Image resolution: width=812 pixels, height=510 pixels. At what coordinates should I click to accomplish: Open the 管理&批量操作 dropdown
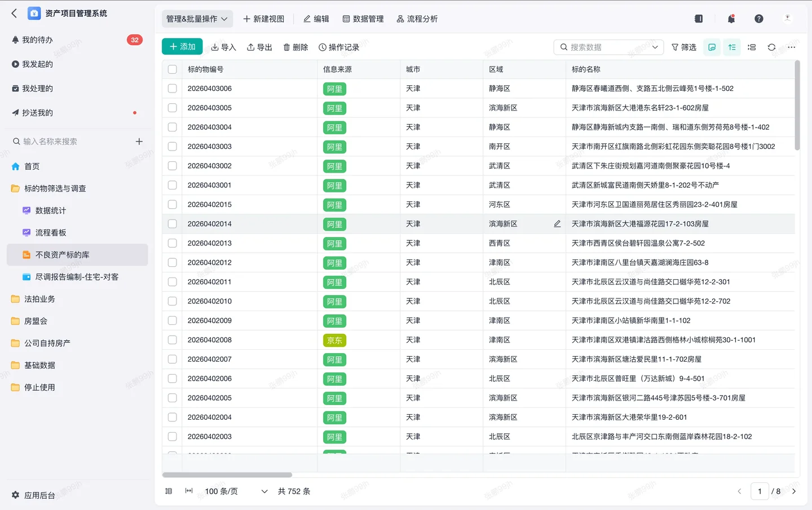[x=197, y=19]
